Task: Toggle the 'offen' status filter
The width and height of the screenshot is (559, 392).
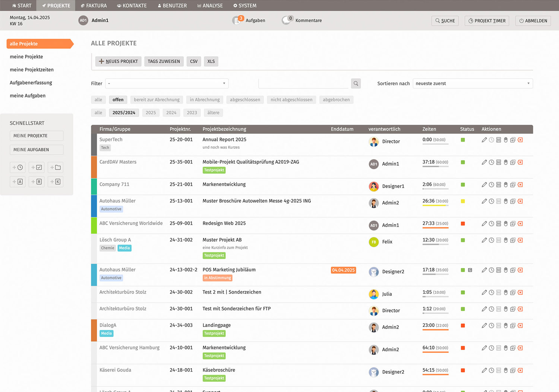Action: click(118, 100)
